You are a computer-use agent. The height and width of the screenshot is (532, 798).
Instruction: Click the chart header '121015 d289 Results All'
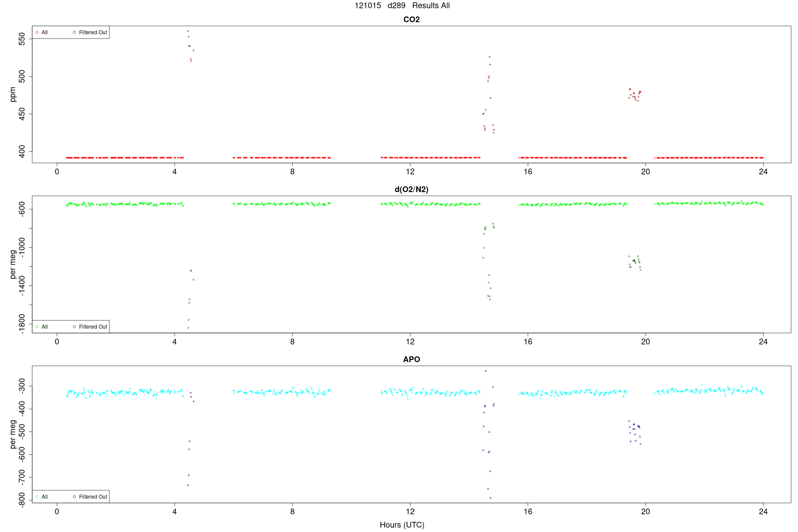point(402,6)
